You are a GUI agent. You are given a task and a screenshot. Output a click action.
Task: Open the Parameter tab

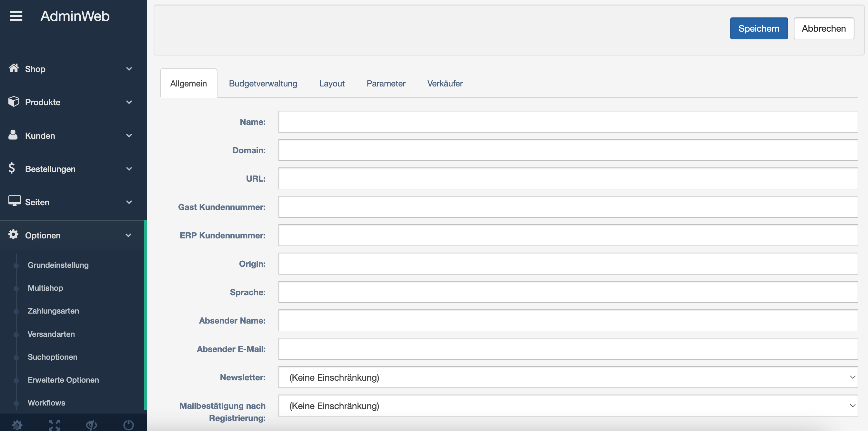pos(386,84)
